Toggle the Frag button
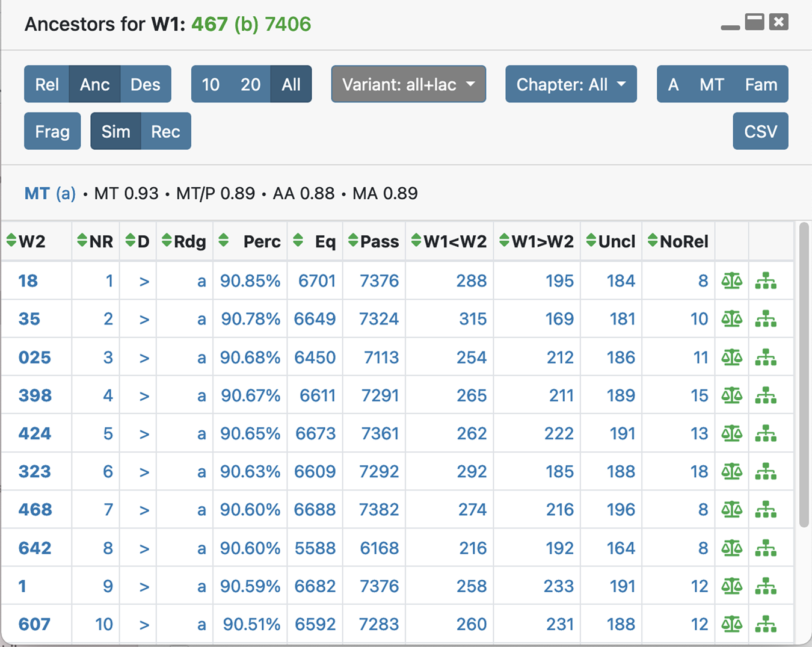The width and height of the screenshot is (812, 647). (52, 131)
